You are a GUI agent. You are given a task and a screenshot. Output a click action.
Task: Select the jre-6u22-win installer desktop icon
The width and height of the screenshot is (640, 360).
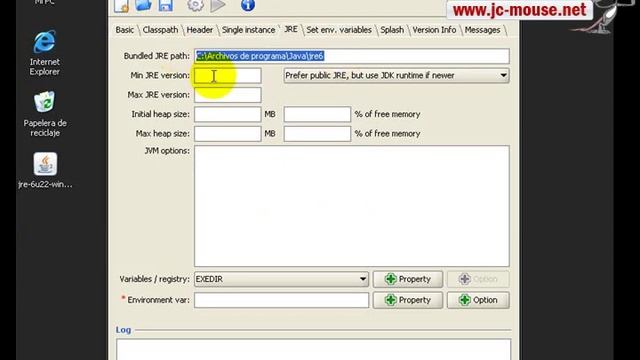45,170
